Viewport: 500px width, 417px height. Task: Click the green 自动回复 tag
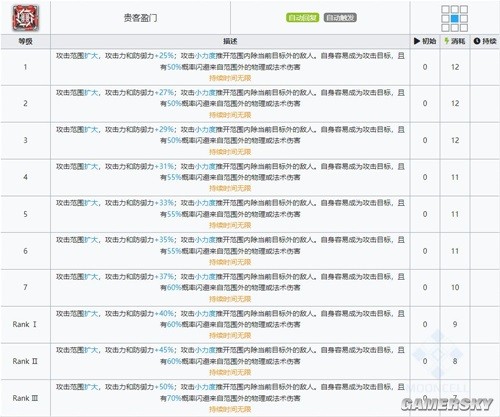point(302,18)
